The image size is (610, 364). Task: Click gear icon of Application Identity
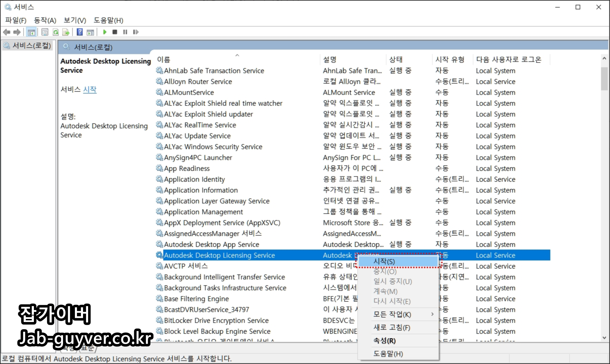coord(160,179)
